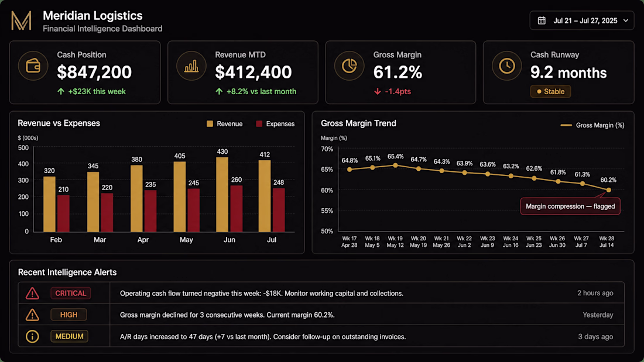Click the Revenue vs Expenses chart title
644x362 pixels.
pyautogui.click(x=59, y=123)
